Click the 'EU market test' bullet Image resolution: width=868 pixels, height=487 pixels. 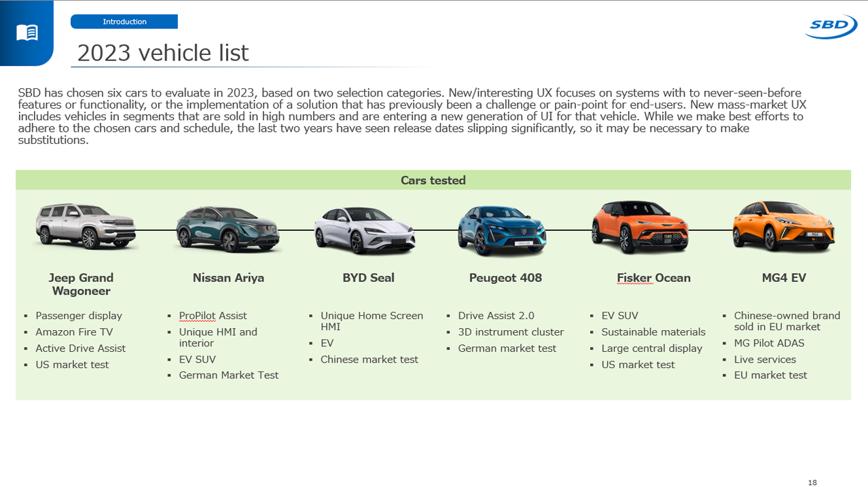click(770, 375)
